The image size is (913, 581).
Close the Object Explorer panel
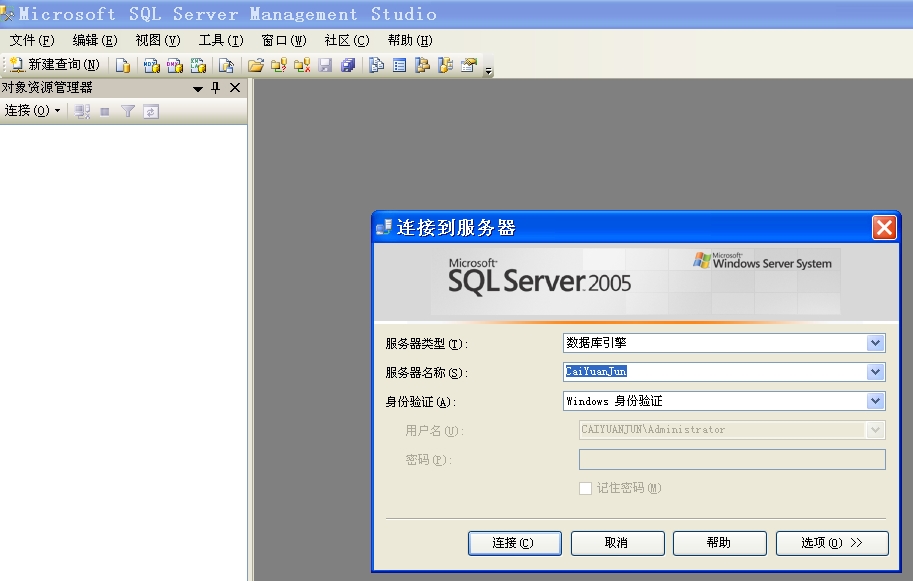coord(235,88)
